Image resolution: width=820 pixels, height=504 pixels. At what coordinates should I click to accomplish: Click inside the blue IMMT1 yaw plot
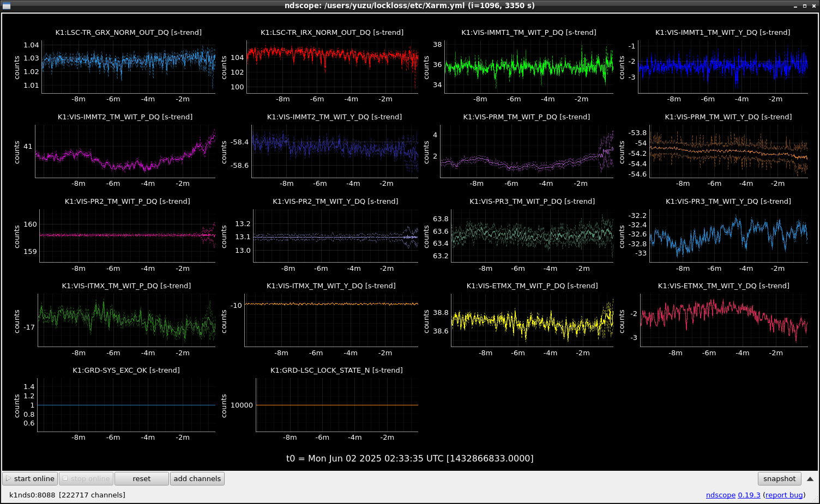[723, 66]
